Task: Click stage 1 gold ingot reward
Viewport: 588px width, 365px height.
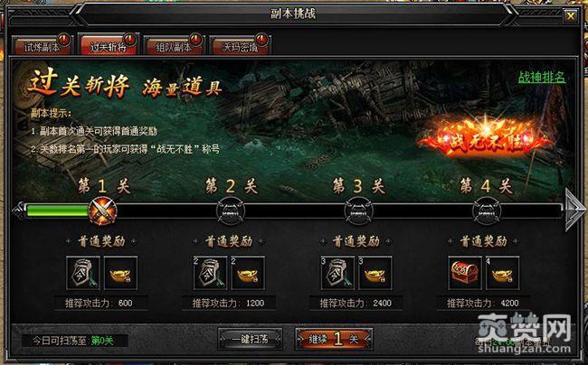Action: 120,273
